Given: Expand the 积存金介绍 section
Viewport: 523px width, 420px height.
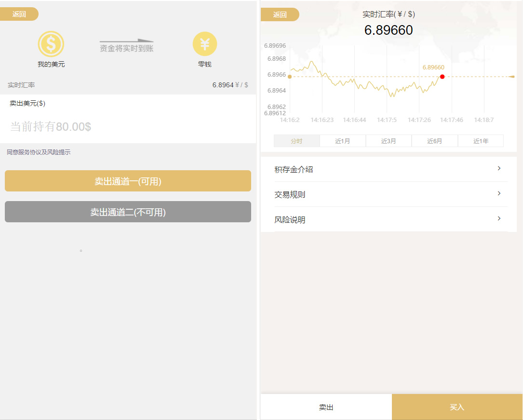Looking at the screenshot, I should point(391,168).
